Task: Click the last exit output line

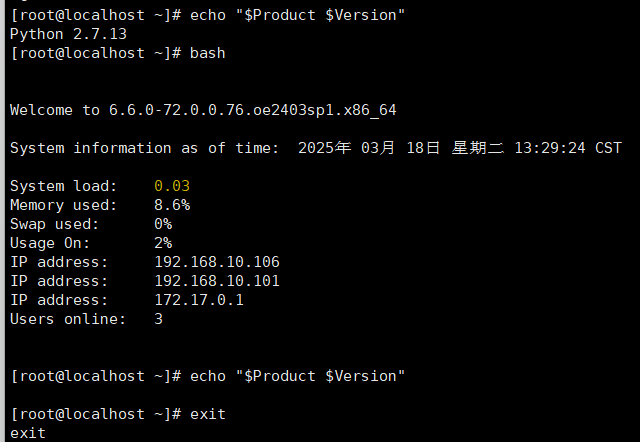Action: (x=28, y=433)
